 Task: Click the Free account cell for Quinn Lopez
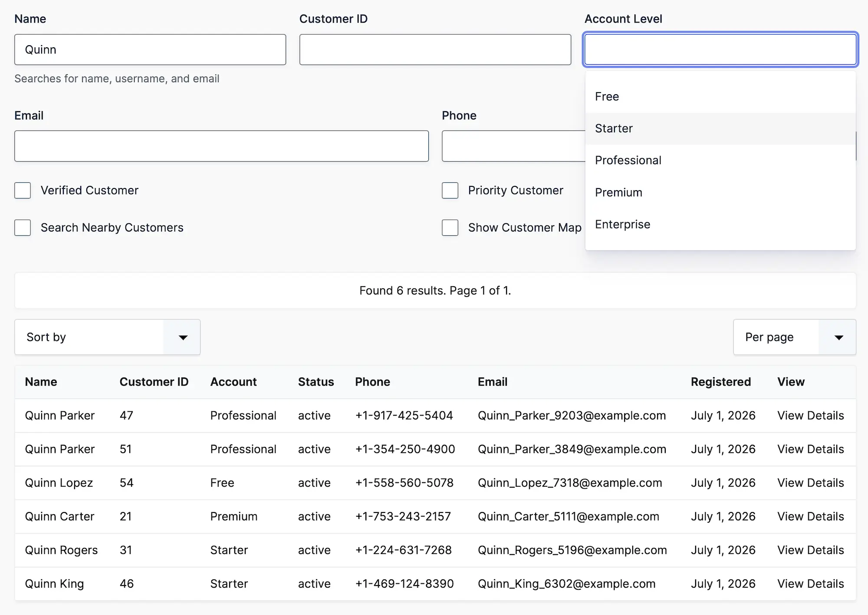click(222, 483)
